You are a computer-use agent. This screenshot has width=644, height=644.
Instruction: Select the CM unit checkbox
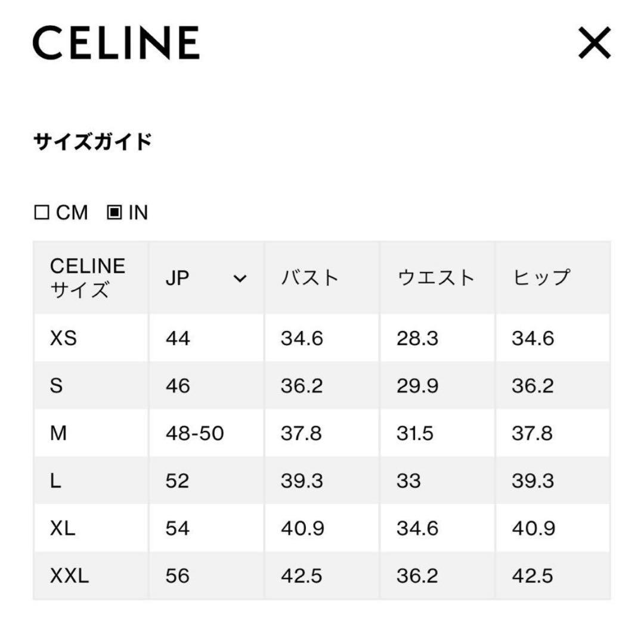pos(43,212)
